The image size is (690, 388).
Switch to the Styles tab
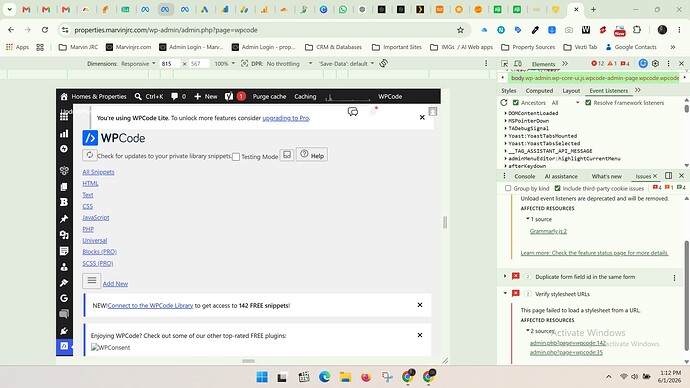[509, 91]
